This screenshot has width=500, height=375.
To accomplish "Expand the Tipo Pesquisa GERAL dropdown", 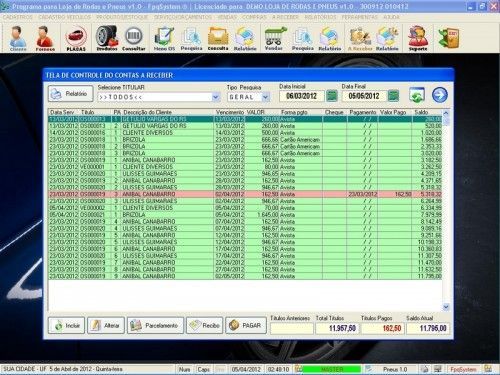I will [x=265, y=97].
